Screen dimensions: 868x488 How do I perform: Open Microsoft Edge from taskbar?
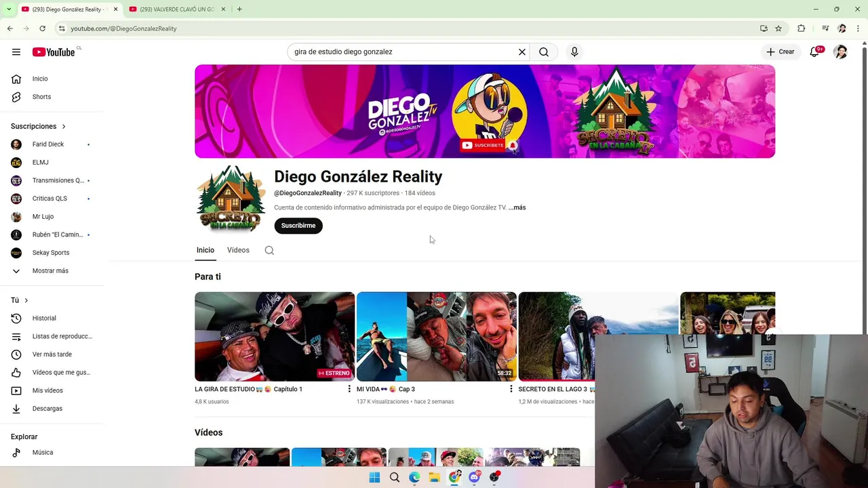(414, 477)
